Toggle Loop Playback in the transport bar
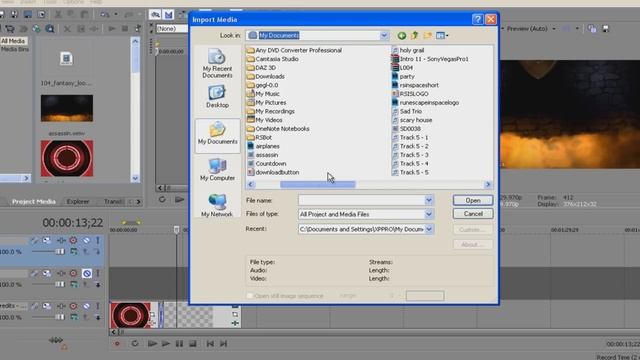The width and height of the screenshot is (640, 360). coord(135,344)
